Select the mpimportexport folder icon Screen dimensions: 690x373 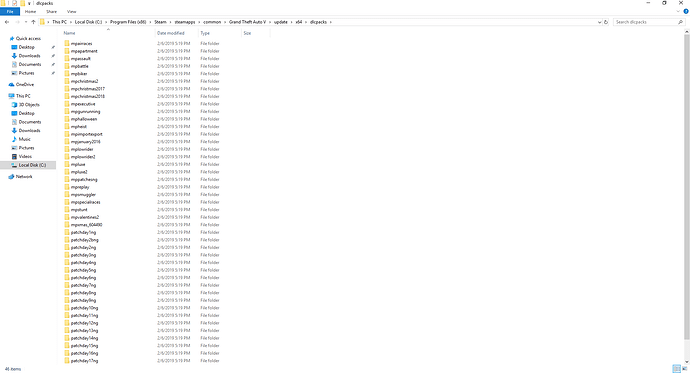[67, 134]
